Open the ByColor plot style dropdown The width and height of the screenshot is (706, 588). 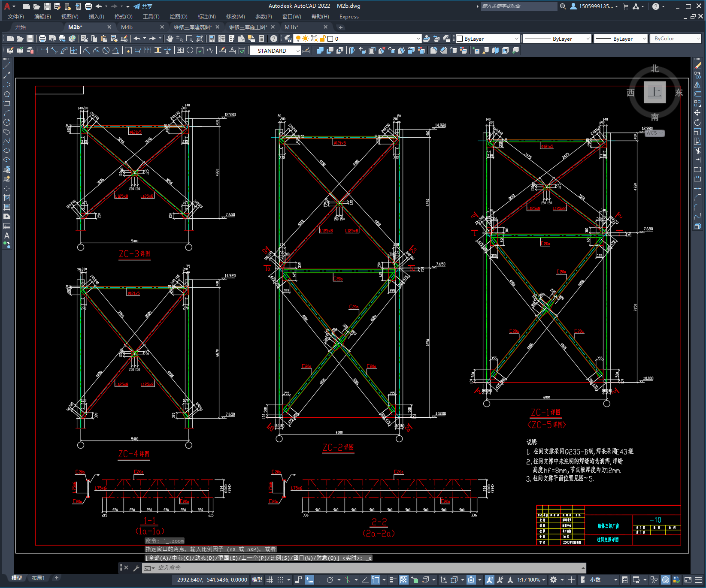click(x=676, y=39)
